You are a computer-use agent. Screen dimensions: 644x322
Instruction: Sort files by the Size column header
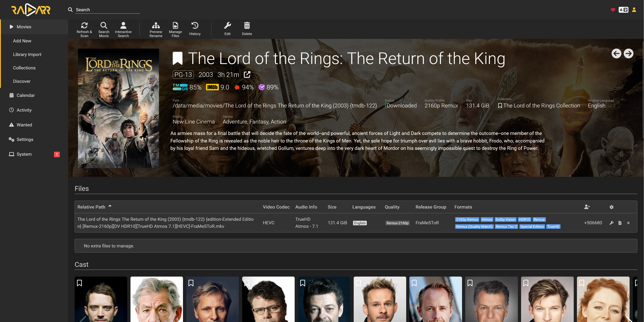click(332, 207)
